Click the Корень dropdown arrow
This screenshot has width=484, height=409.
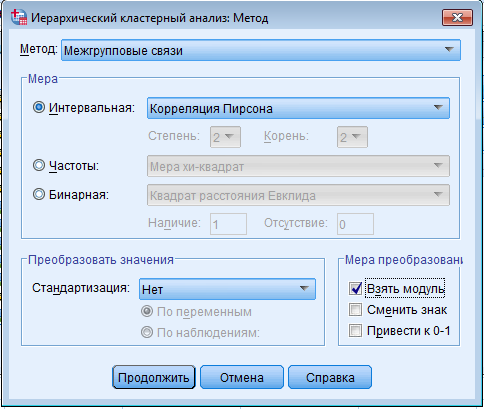tap(356, 137)
